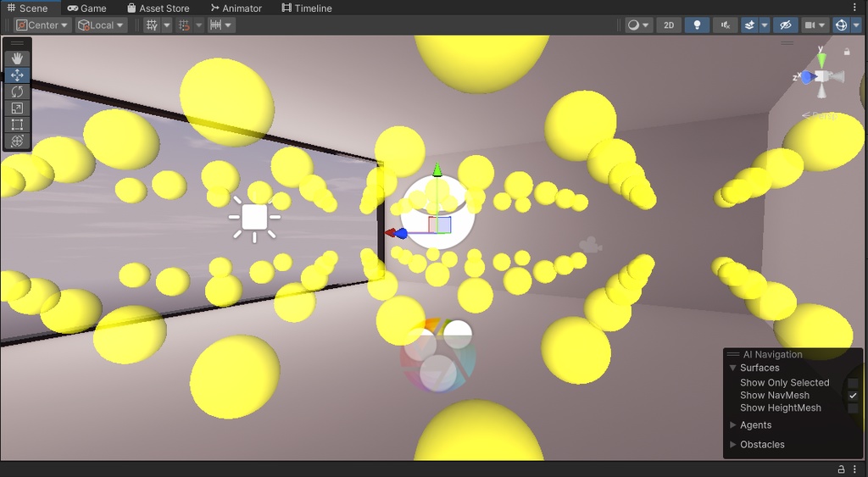Screen dimensions: 868x477
Task: Uncheck Show NavMesh checkbox
Action: [853, 395]
